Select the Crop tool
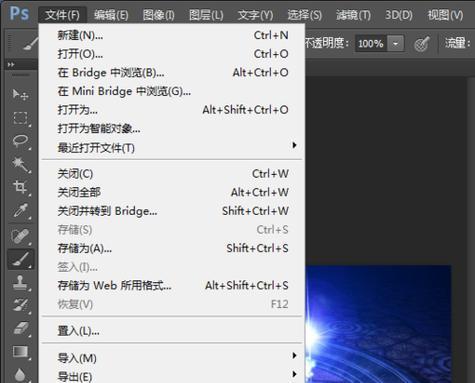 pos(20,187)
